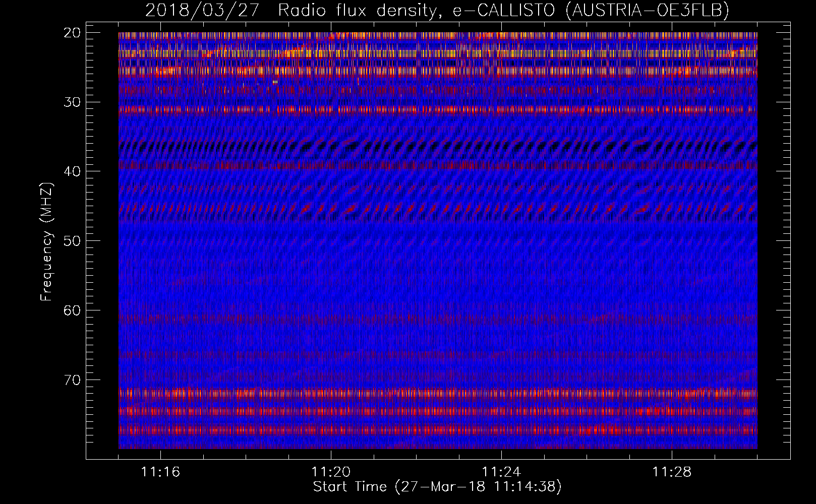Click the '60' frequency tick label
Viewport: 816px width, 504px height.
(73, 310)
